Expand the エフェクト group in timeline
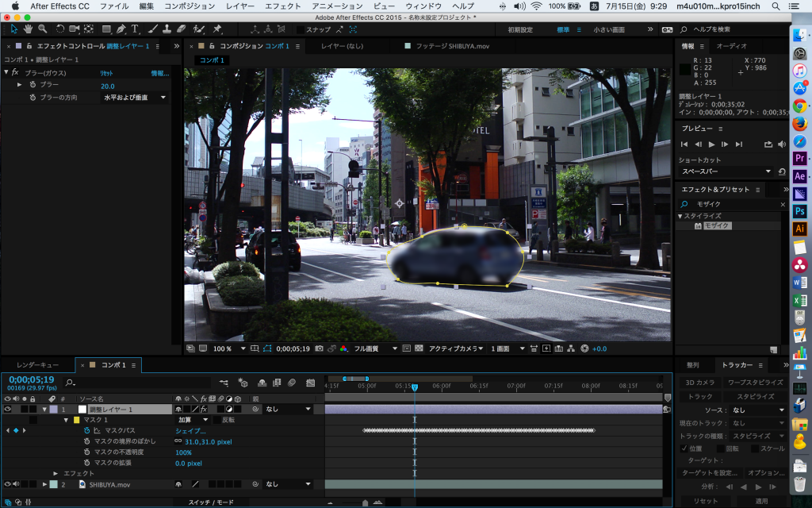 [x=56, y=473]
